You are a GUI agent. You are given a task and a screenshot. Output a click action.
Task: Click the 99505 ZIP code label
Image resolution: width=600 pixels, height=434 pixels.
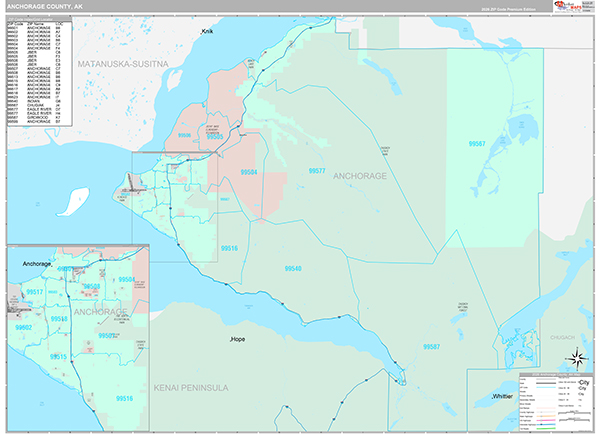click(215, 137)
